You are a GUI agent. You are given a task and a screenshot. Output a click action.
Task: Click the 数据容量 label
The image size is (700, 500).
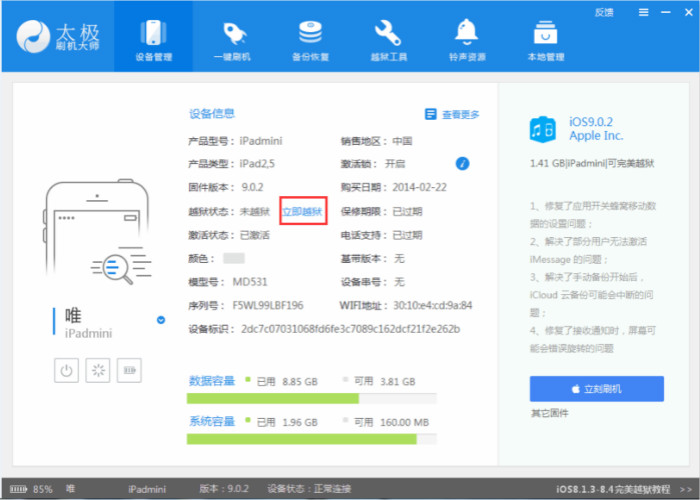pos(212,381)
